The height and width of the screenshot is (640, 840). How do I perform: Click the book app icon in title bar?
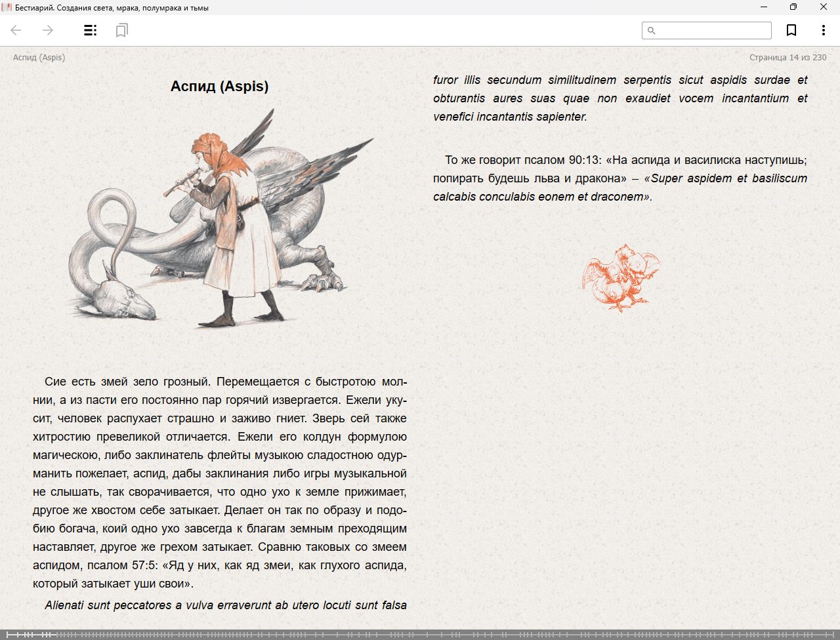7,7
